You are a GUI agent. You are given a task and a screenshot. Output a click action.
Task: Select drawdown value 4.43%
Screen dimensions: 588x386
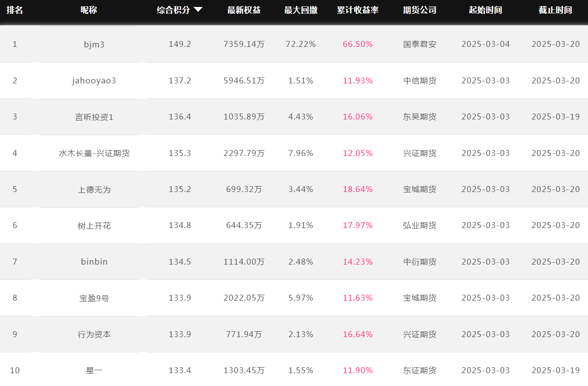click(301, 116)
